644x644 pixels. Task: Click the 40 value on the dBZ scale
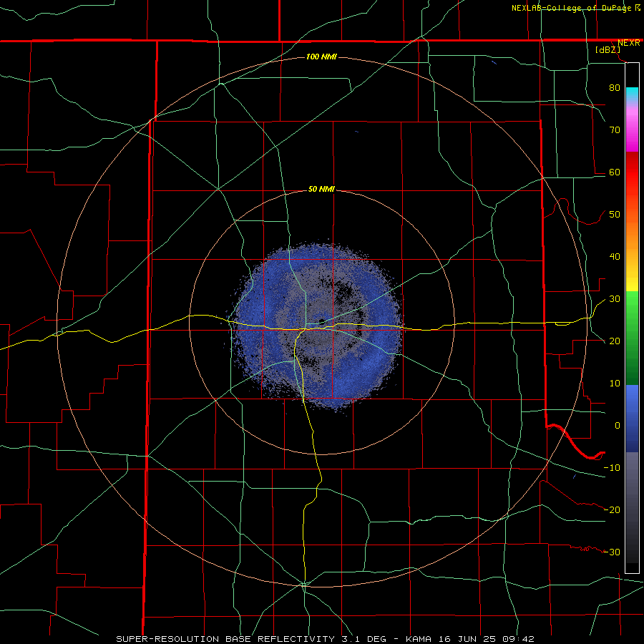click(615, 256)
